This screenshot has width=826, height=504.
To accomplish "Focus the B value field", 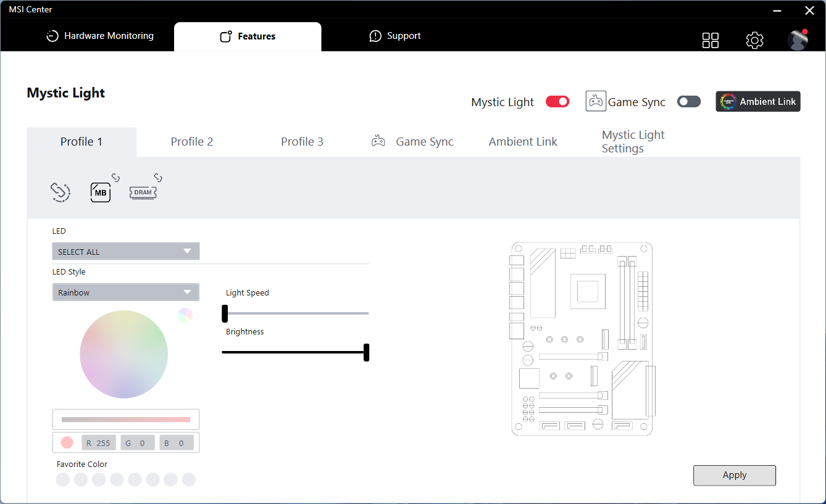I will 177,443.
